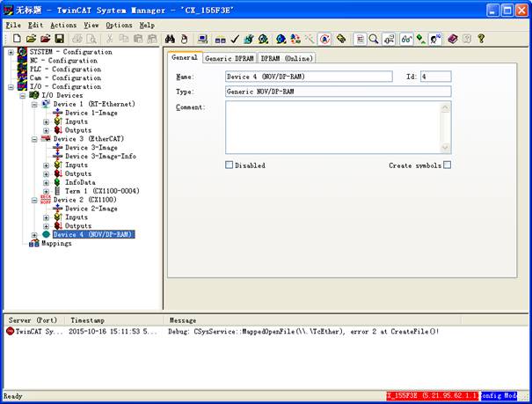This screenshot has height=404, width=532.
Task: Select Term 1 (CX1100-0004) in tree
Action: pos(101,191)
